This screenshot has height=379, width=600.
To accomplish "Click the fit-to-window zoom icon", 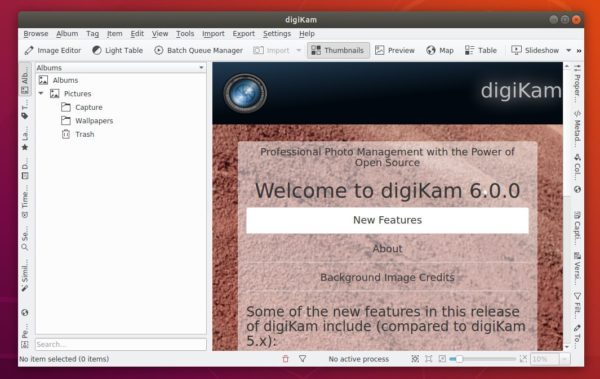I will (x=415, y=359).
